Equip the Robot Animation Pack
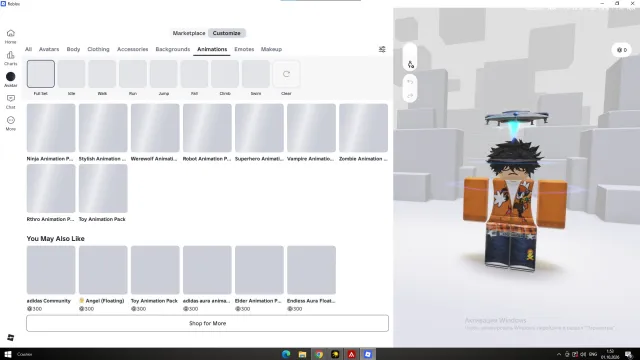Viewport: 640px width, 360px height. [x=207, y=128]
